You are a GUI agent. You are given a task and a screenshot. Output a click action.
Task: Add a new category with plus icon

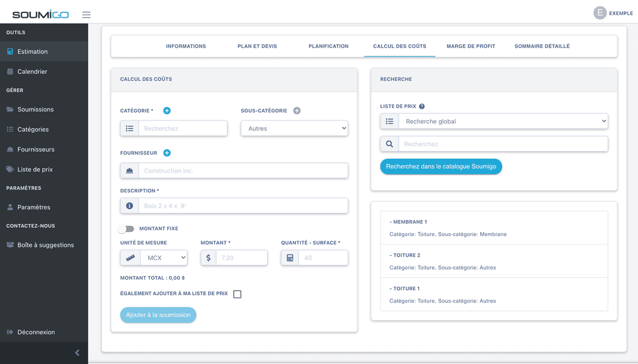click(x=167, y=110)
